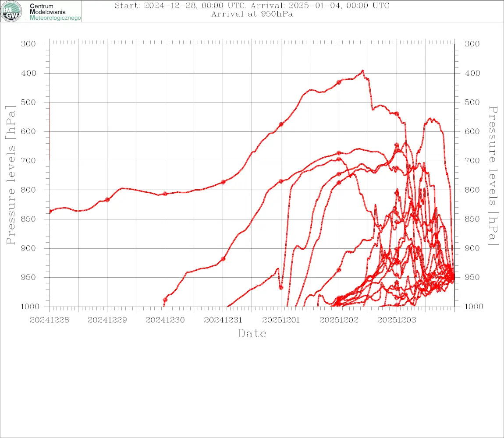The height and width of the screenshot is (438, 504).
Task: Click the right axis label 600
Action: point(472,131)
